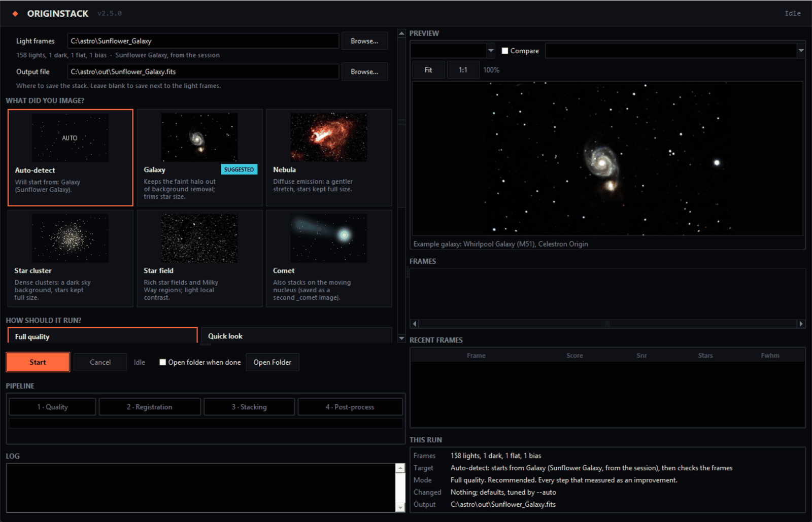Click pipeline stage 4 - Post-process
Viewport: 812px width, 522px height.
(x=350, y=407)
